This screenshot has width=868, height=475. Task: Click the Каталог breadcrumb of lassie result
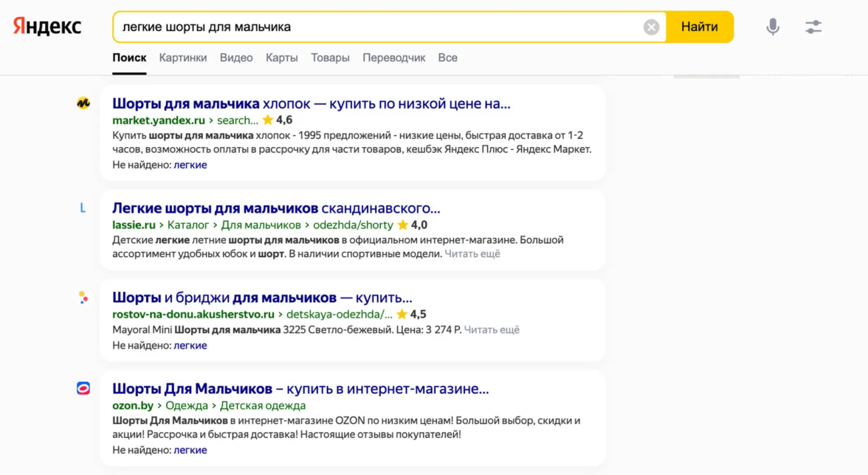[188, 225]
